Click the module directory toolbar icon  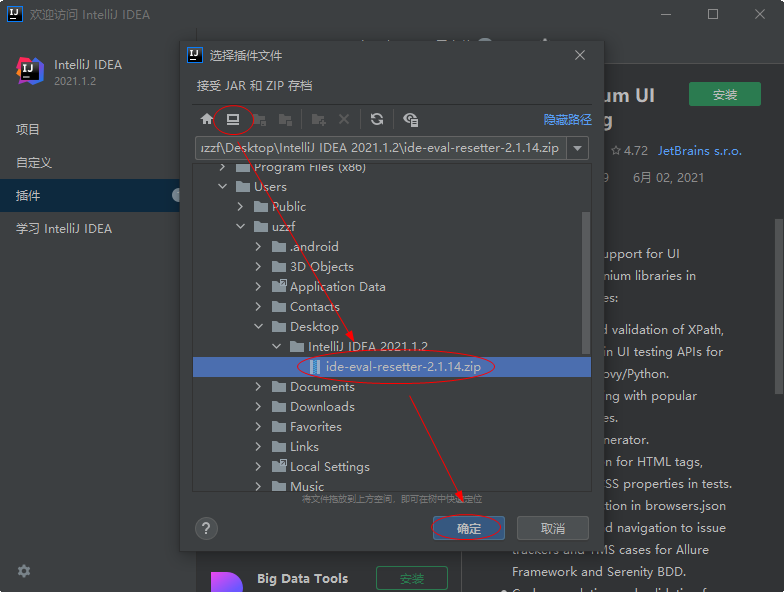pyautogui.click(x=285, y=120)
